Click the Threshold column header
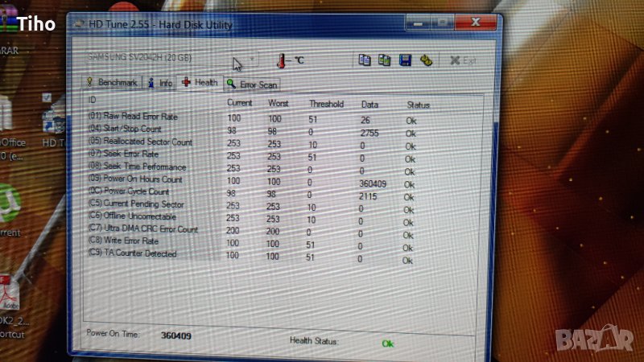 326,104
